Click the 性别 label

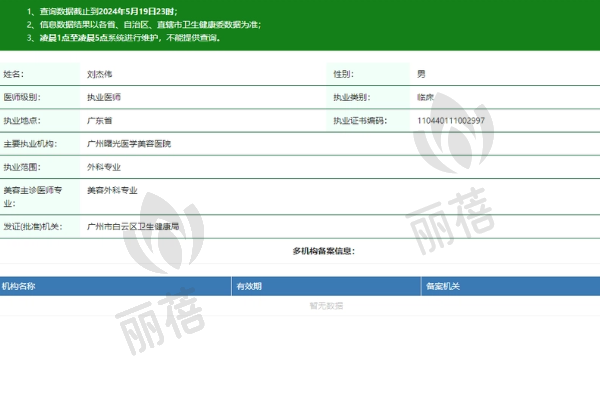(344, 74)
